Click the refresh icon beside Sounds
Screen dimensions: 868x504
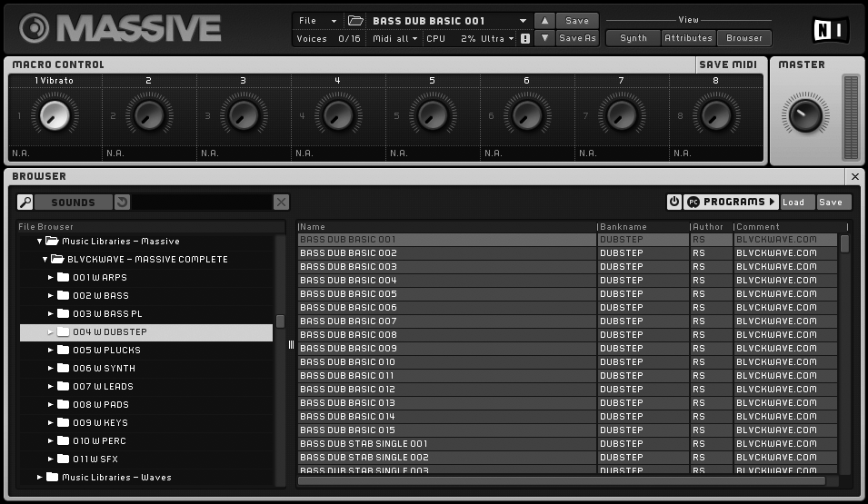[123, 203]
